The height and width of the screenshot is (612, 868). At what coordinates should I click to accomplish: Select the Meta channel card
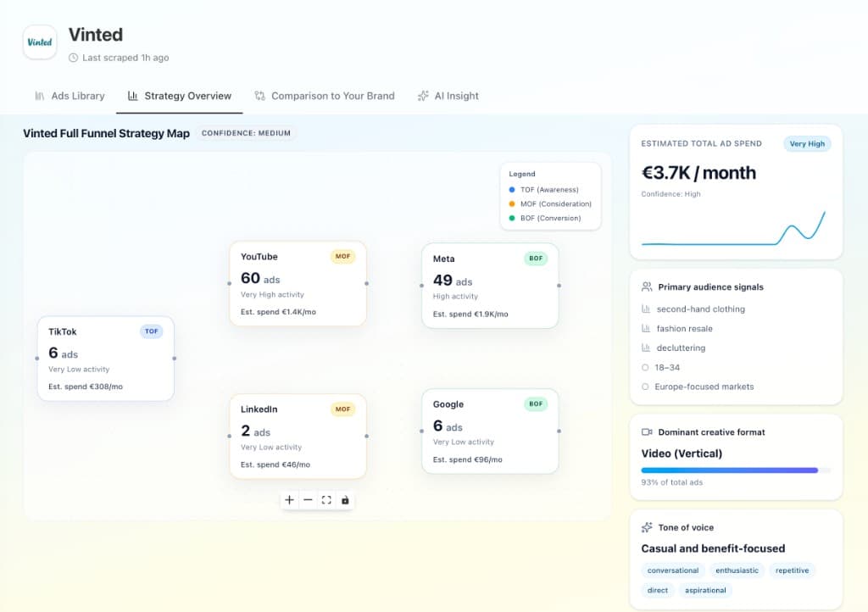[490, 286]
